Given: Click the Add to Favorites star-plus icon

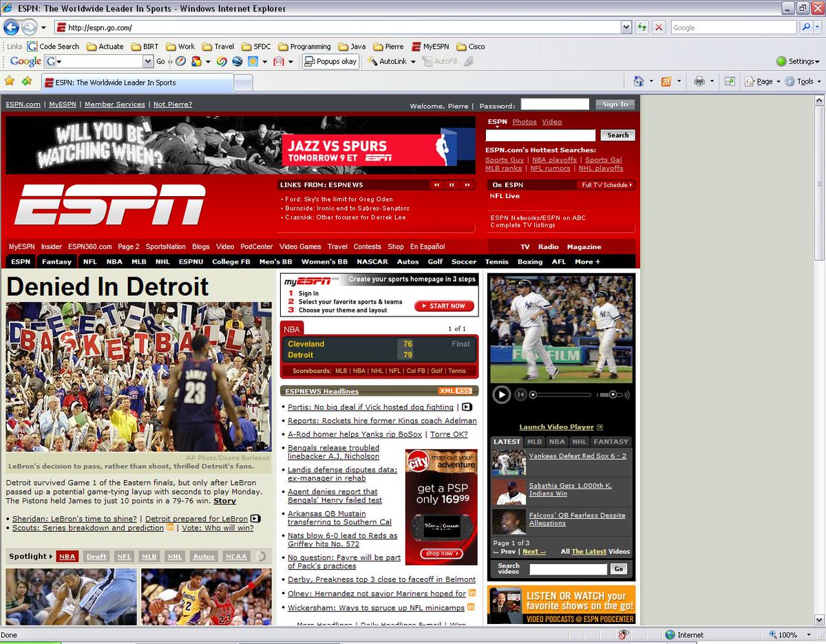Looking at the screenshot, I should pyautogui.click(x=27, y=81).
